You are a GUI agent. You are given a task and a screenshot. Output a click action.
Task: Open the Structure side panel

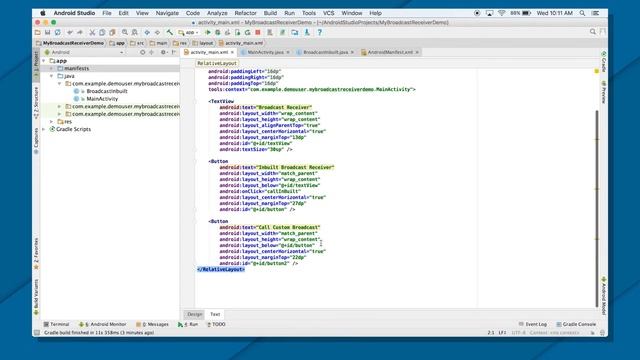pyautogui.click(x=36, y=103)
